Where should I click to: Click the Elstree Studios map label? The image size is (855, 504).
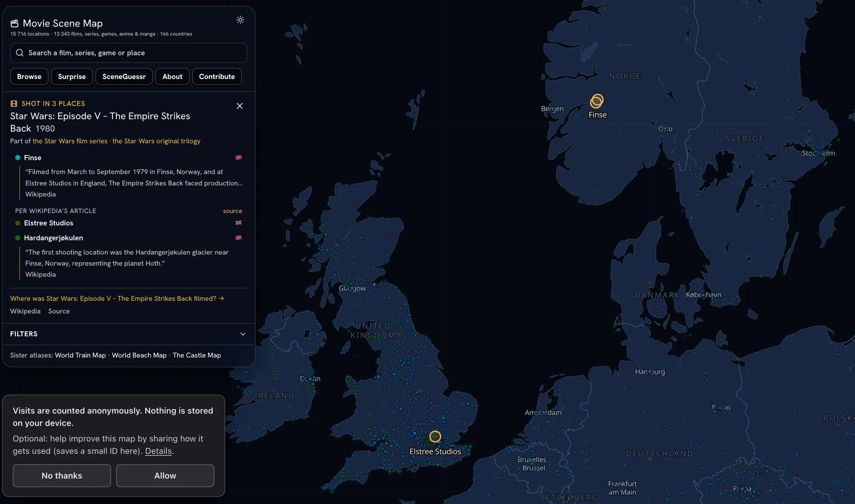coord(435,451)
